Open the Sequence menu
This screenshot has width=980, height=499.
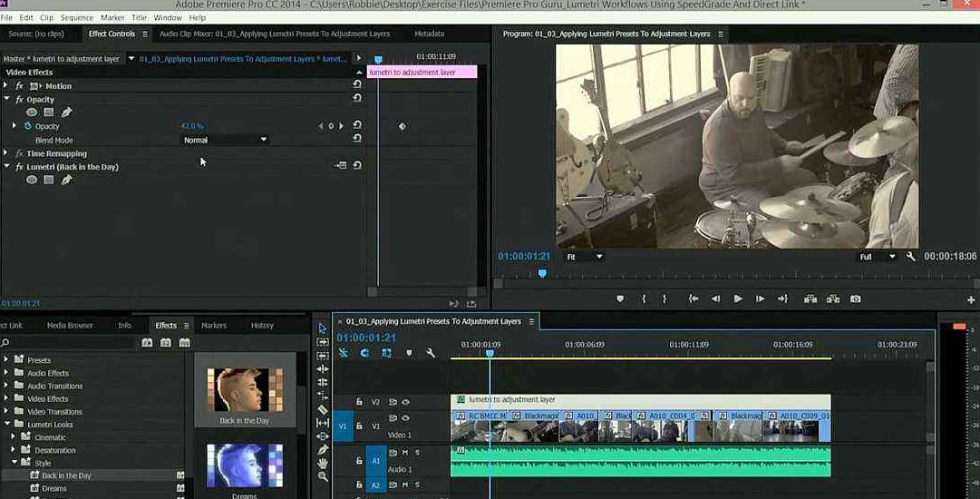76,17
